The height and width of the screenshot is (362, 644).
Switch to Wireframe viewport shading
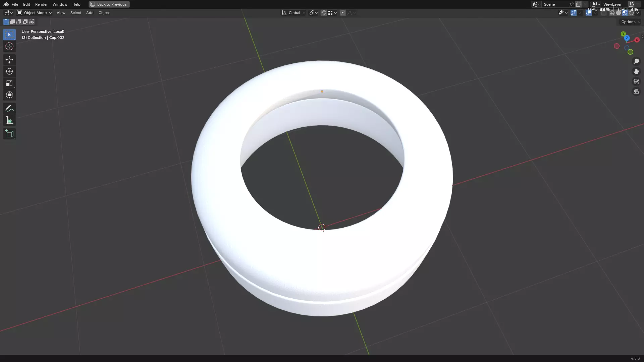(612, 13)
